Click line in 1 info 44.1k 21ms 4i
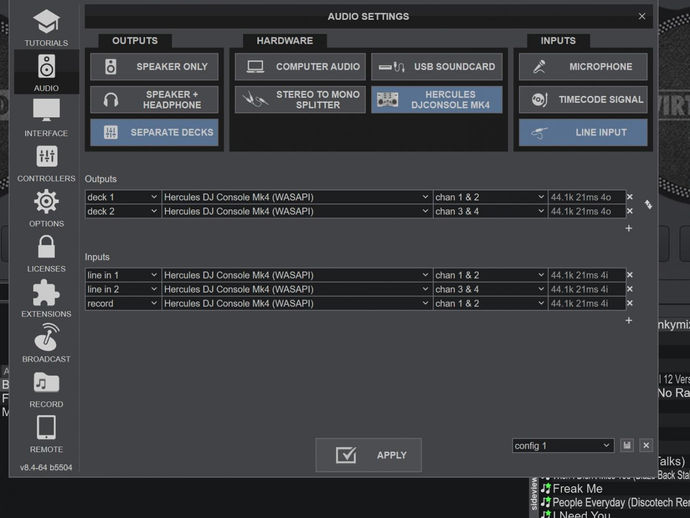 point(586,275)
